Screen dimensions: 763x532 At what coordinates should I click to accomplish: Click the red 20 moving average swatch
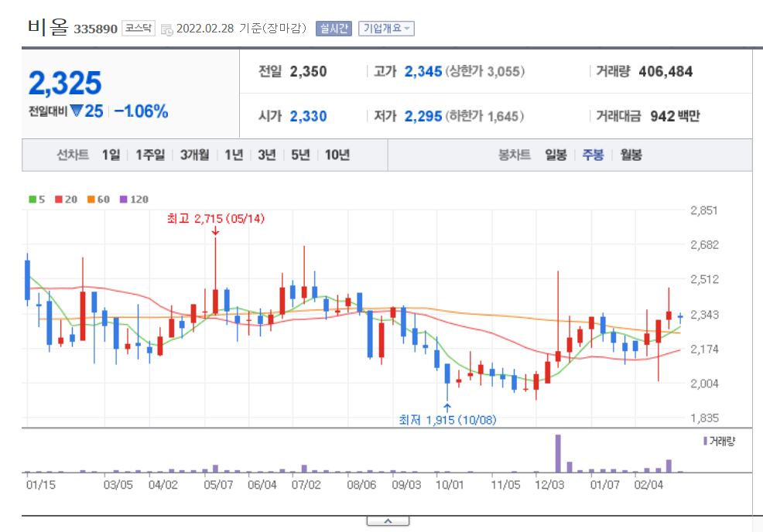[59, 199]
